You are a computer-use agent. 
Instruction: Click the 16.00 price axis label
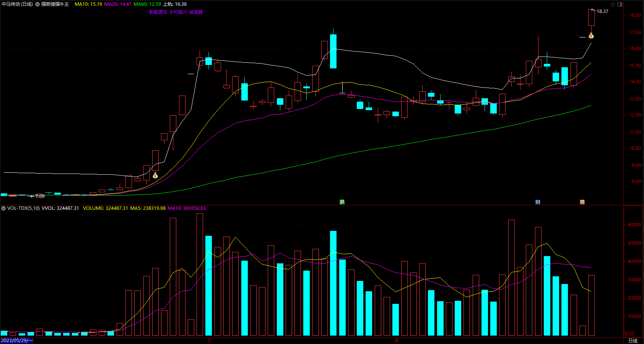pos(635,49)
